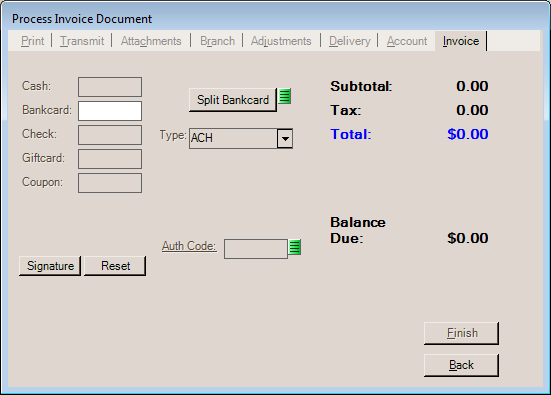Select the ACH type combo box
The width and height of the screenshot is (551, 395).
click(241, 138)
